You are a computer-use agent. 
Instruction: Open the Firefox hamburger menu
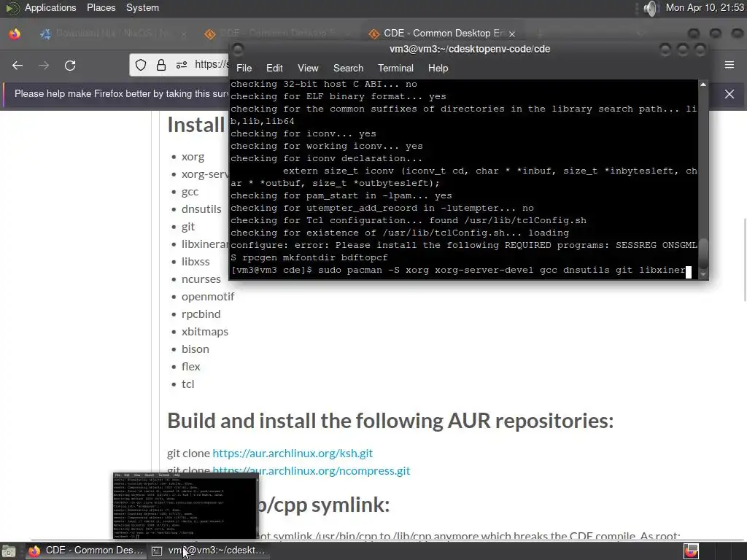[729, 65]
